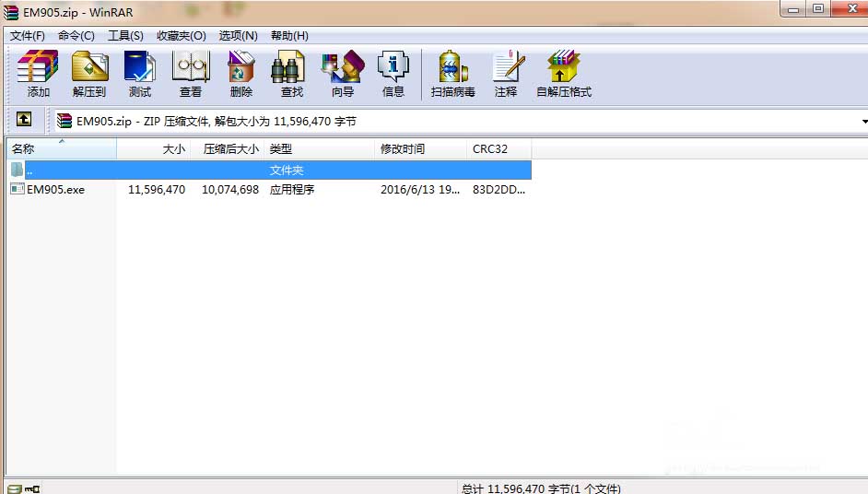Click the archive path text in the address bar

coord(217,122)
